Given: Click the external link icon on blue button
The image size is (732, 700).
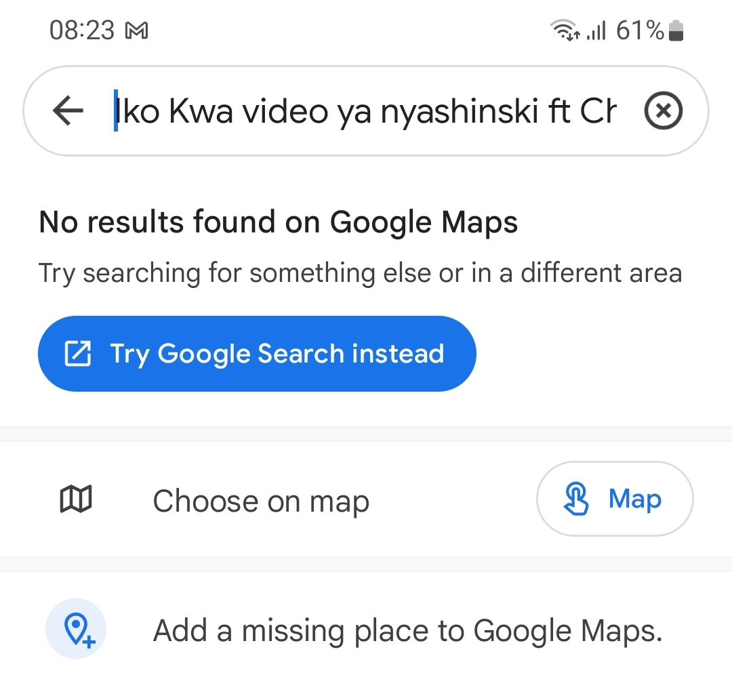Looking at the screenshot, I should tap(77, 354).
